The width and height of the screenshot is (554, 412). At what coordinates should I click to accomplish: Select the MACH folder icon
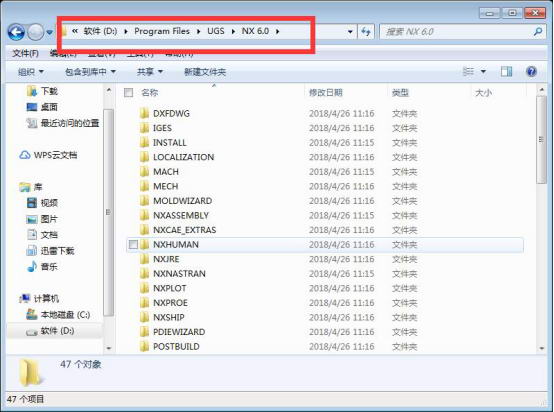(x=144, y=172)
